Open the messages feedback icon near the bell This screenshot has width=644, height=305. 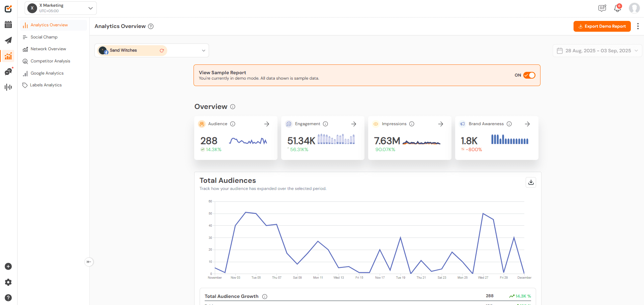tap(603, 8)
